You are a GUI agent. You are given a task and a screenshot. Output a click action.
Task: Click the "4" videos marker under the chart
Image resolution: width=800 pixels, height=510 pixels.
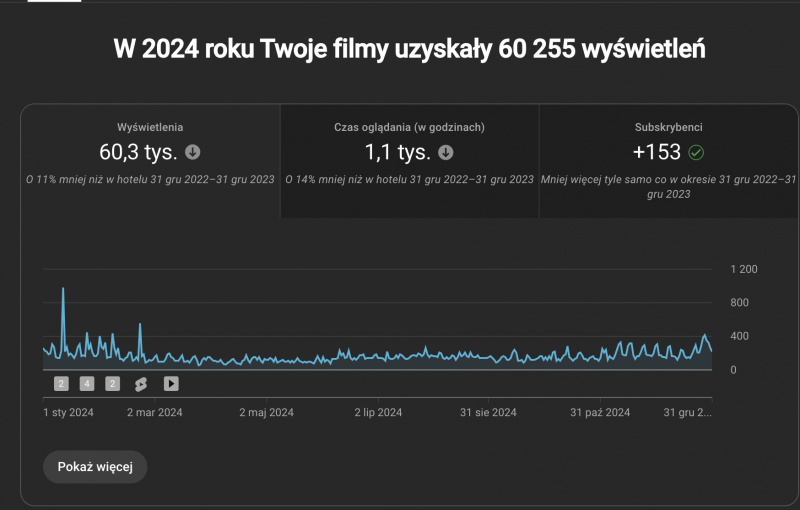tap(87, 383)
